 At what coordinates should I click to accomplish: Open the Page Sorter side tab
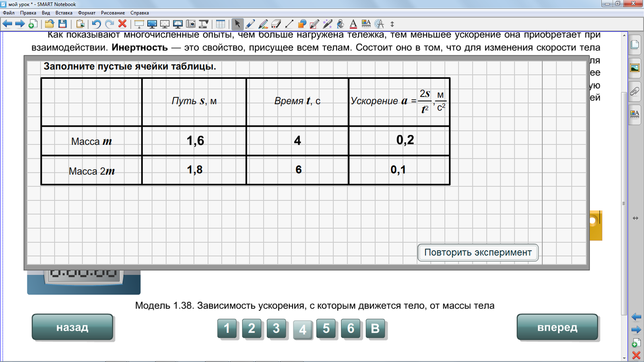(635, 44)
